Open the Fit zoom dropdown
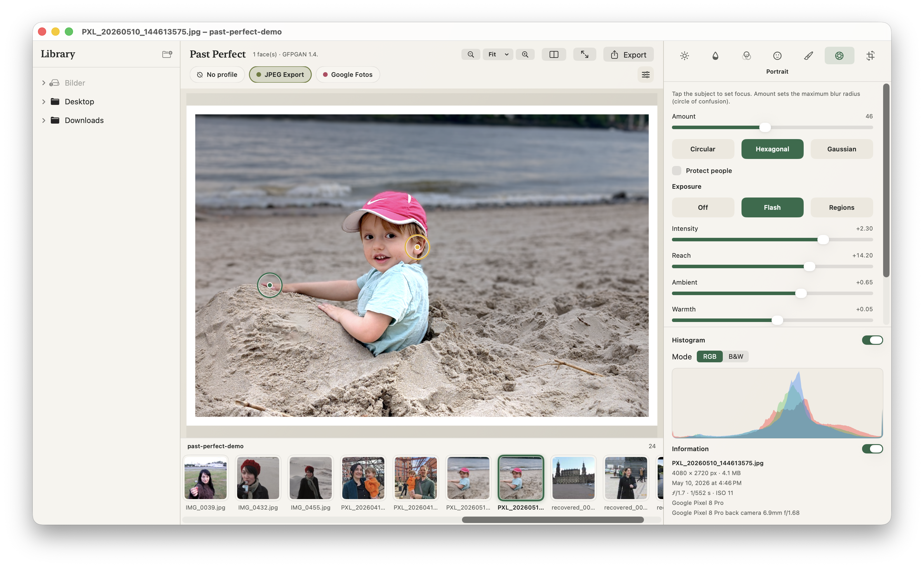This screenshot has height=568, width=924. click(498, 54)
